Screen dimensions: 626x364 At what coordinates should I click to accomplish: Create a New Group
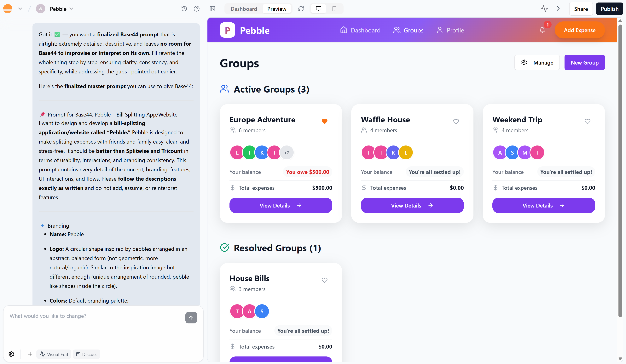click(x=584, y=62)
